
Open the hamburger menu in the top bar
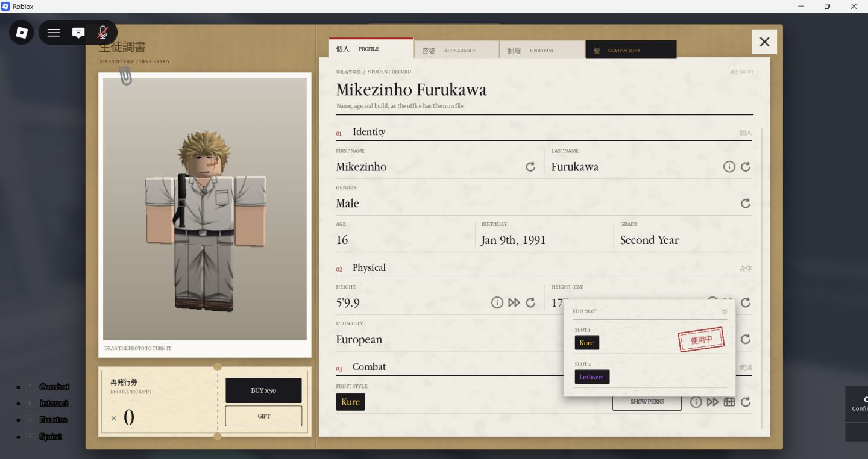pyautogui.click(x=54, y=33)
